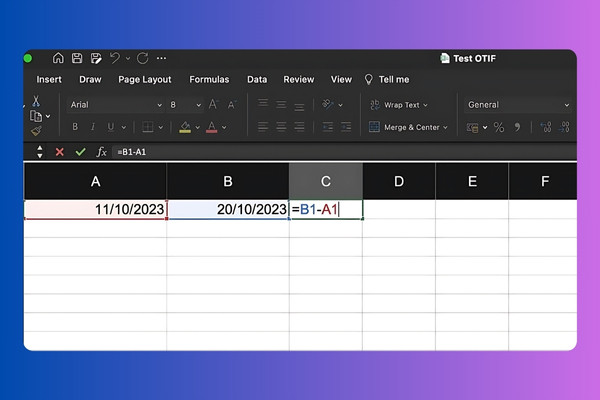Click the Save As pencil-disk icon

point(96,58)
